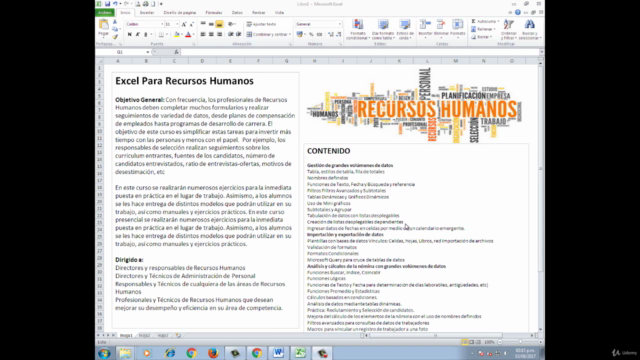The width and height of the screenshot is (640, 360).
Task: Toggle Underline (S) formatting
Action: point(146,35)
